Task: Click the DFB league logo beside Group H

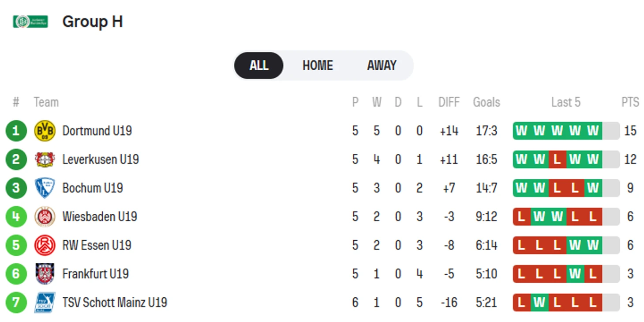Action: pyautogui.click(x=30, y=22)
